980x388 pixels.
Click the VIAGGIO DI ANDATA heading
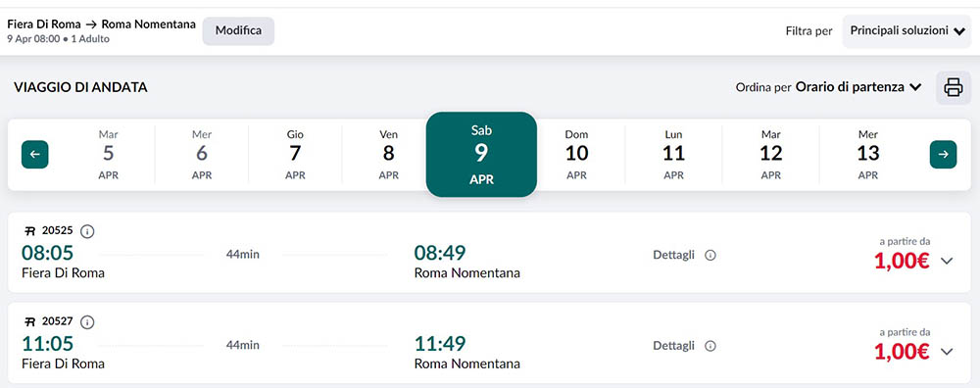click(80, 87)
